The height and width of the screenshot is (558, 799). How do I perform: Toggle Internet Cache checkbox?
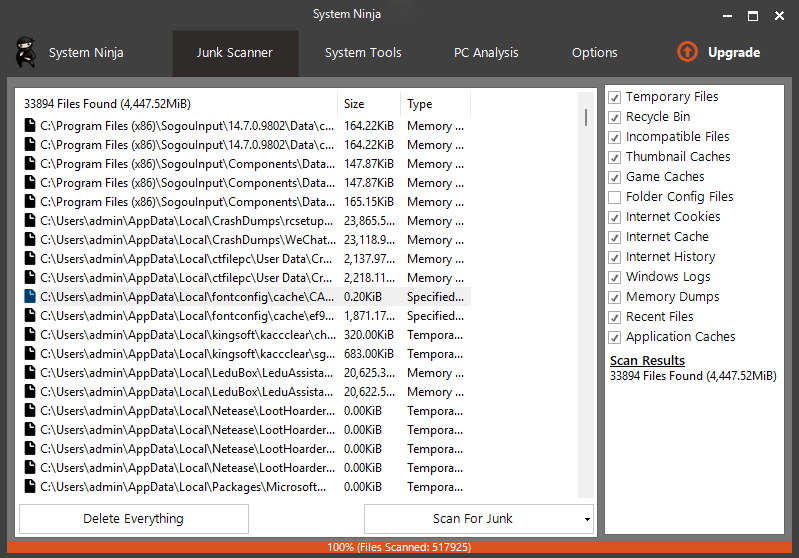coord(615,237)
